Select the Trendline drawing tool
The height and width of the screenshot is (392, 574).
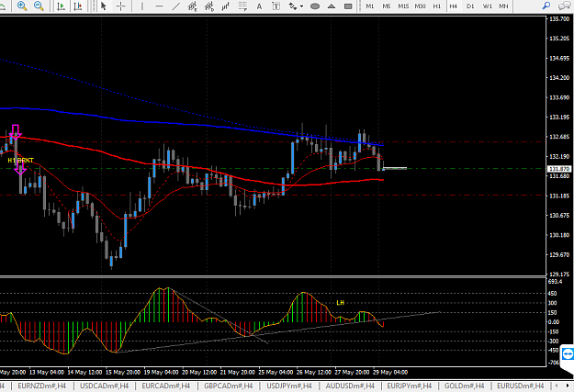pyautogui.click(x=175, y=6)
